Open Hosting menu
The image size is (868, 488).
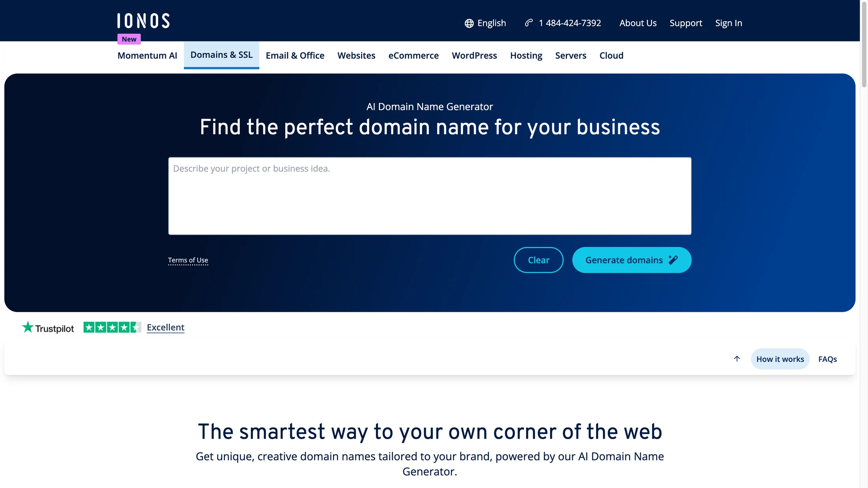[526, 55]
